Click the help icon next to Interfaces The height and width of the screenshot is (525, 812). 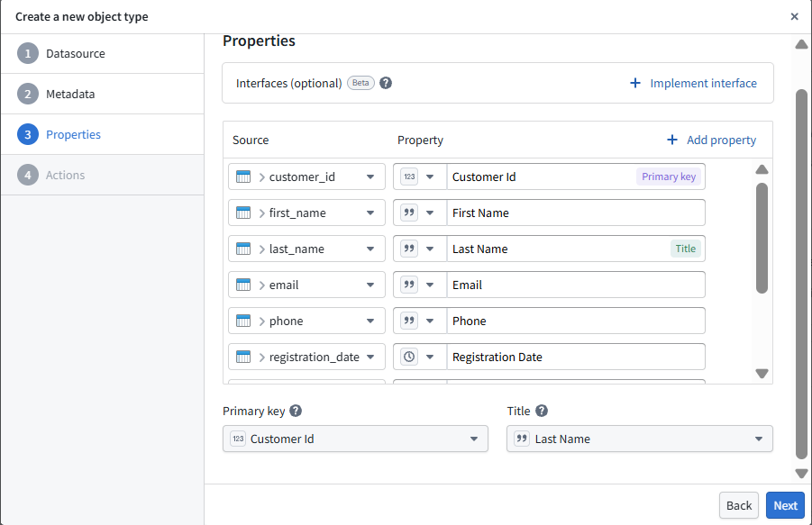click(x=386, y=83)
